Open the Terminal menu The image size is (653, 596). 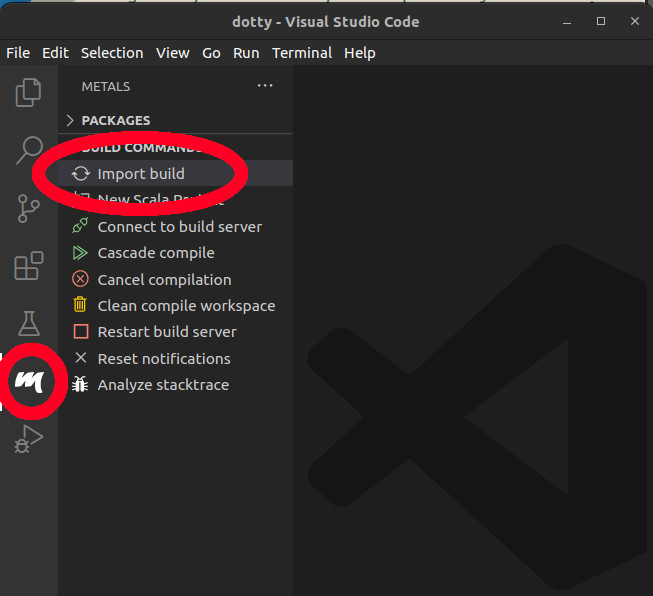(302, 53)
